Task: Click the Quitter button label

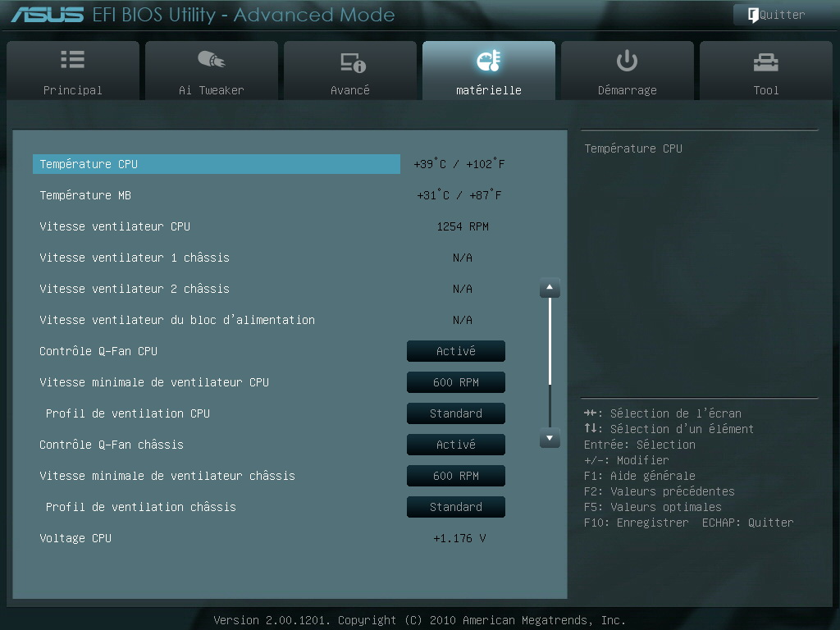Action: [782, 15]
